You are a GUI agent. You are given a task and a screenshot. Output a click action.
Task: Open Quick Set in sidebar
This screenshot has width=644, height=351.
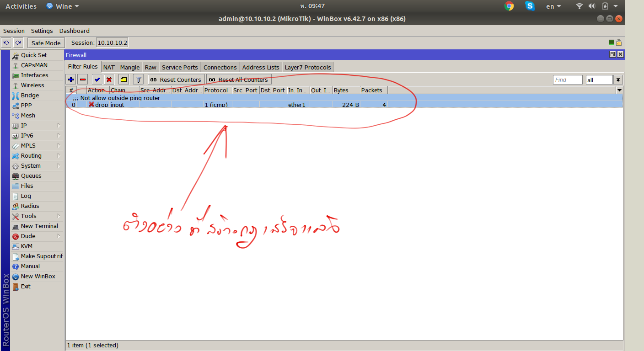click(x=38, y=55)
